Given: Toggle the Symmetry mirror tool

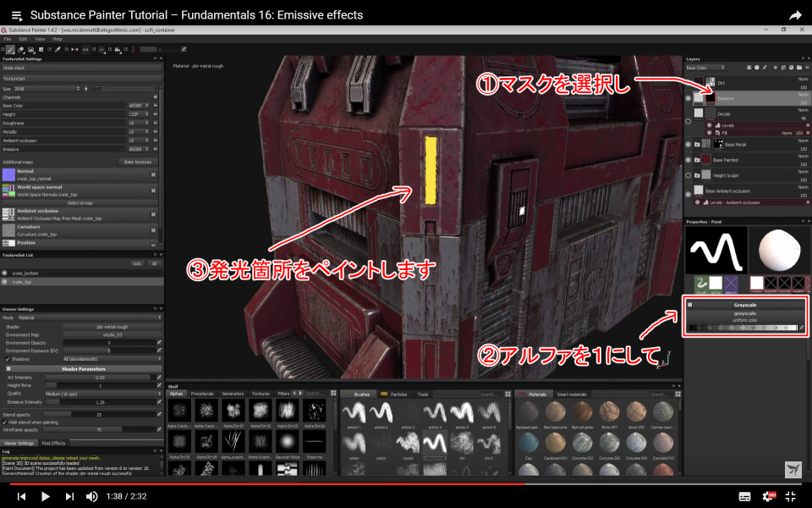Looking at the screenshot, I should (74, 50).
